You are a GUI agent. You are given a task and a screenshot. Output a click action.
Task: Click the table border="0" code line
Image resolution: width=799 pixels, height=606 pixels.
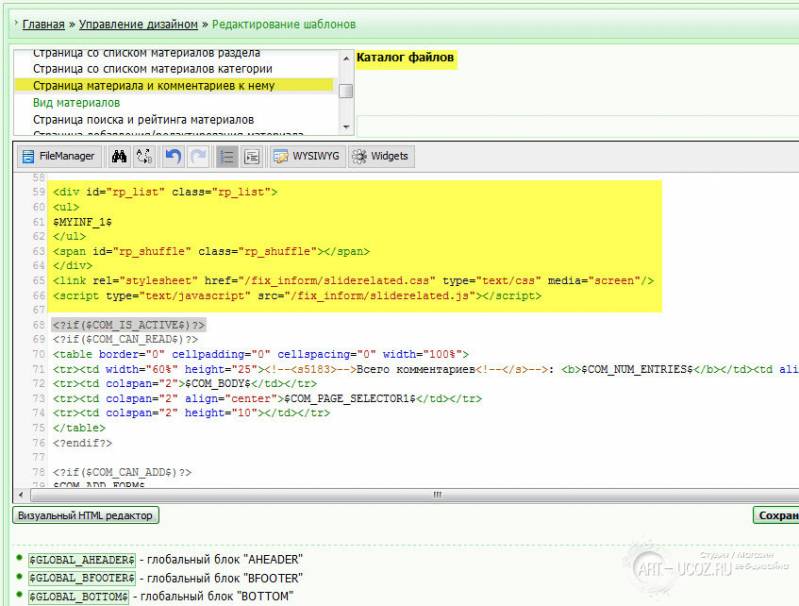260,354
